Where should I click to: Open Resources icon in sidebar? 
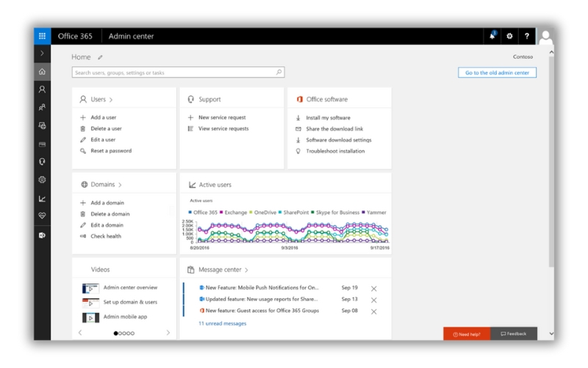tap(42, 126)
